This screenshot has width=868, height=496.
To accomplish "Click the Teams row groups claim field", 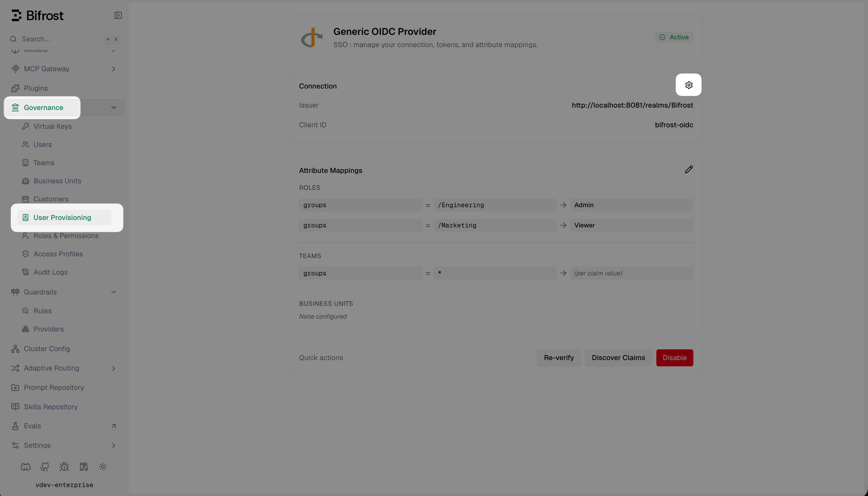I will point(360,273).
